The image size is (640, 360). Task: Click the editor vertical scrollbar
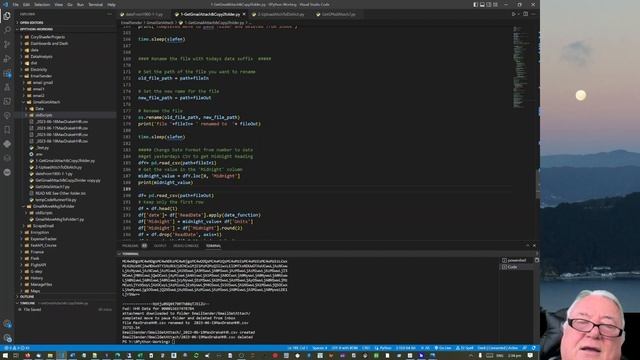(538, 184)
